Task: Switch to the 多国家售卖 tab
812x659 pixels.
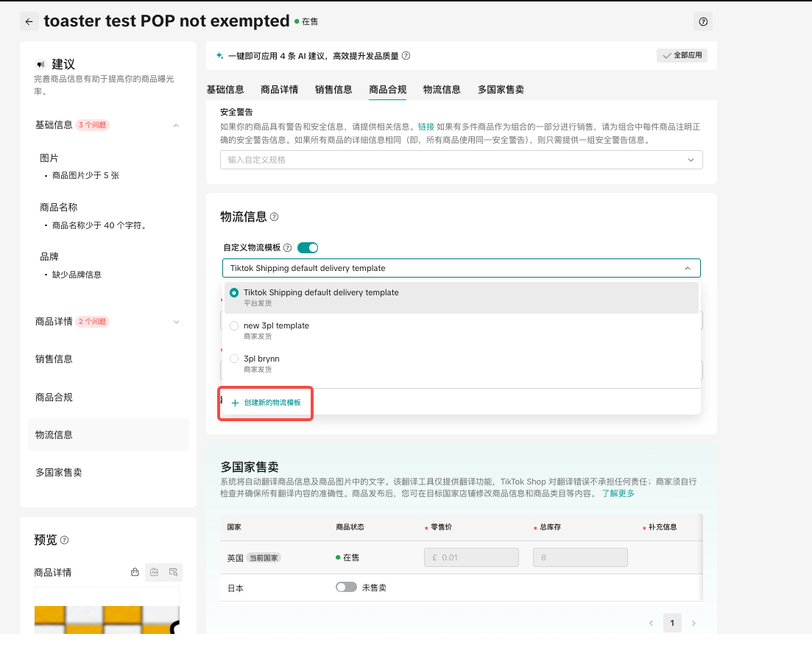Action: click(501, 90)
